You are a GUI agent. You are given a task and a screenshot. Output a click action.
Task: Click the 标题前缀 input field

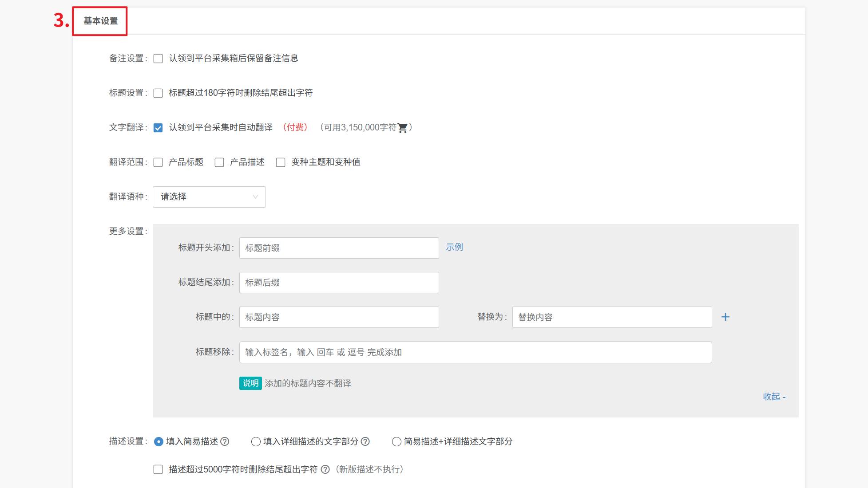339,248
